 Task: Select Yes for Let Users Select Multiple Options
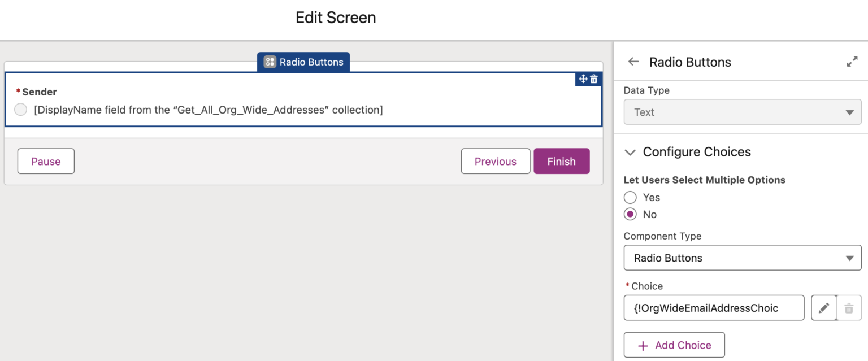(630, 197)
